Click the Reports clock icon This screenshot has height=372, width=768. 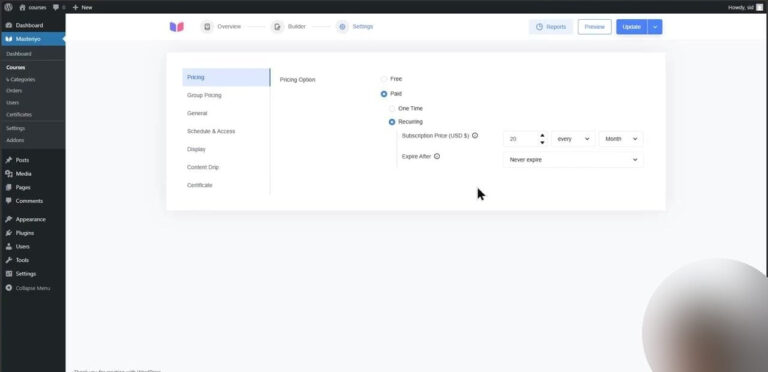click(540, 27)
